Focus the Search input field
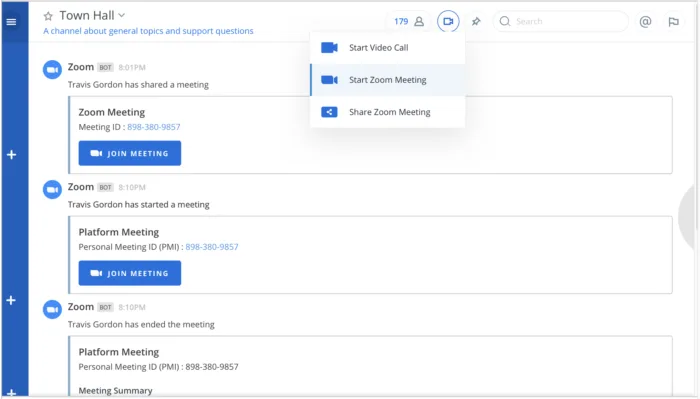Screen dimensions: 700x399 [x=561, y=21]
